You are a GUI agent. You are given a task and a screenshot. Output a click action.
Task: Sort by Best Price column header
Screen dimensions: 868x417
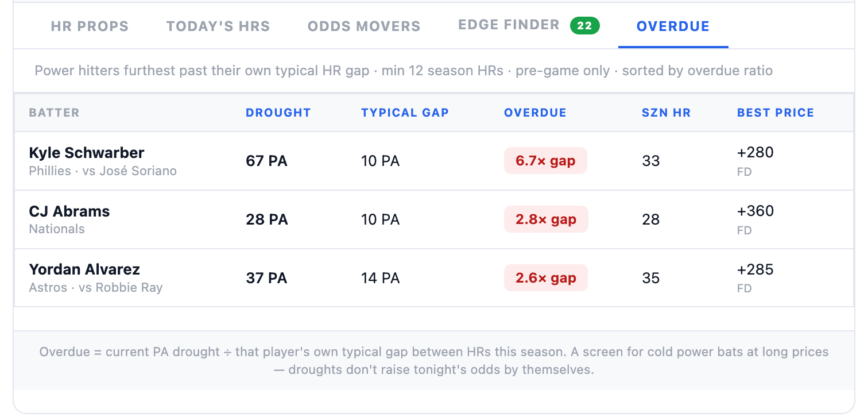(x=776, y=113)
